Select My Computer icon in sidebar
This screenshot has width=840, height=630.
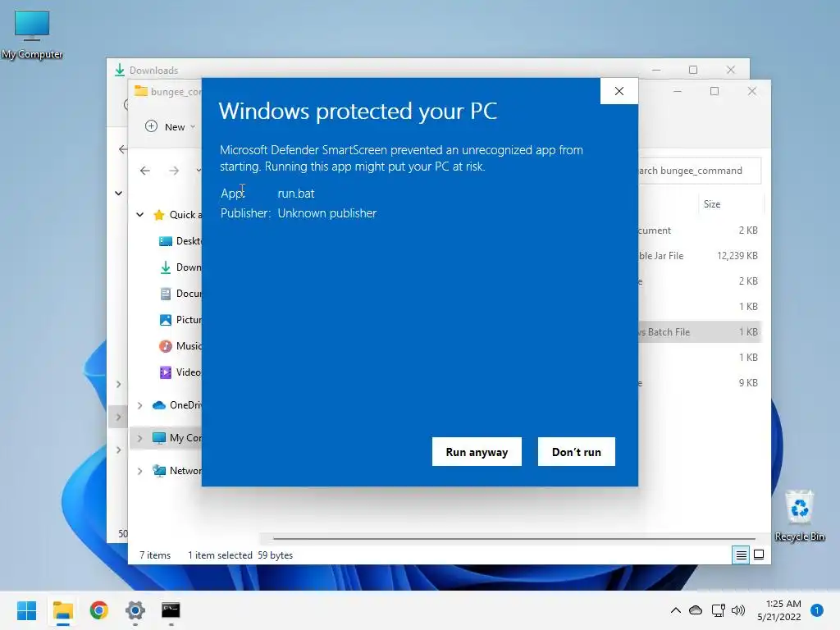click(159, 438)
